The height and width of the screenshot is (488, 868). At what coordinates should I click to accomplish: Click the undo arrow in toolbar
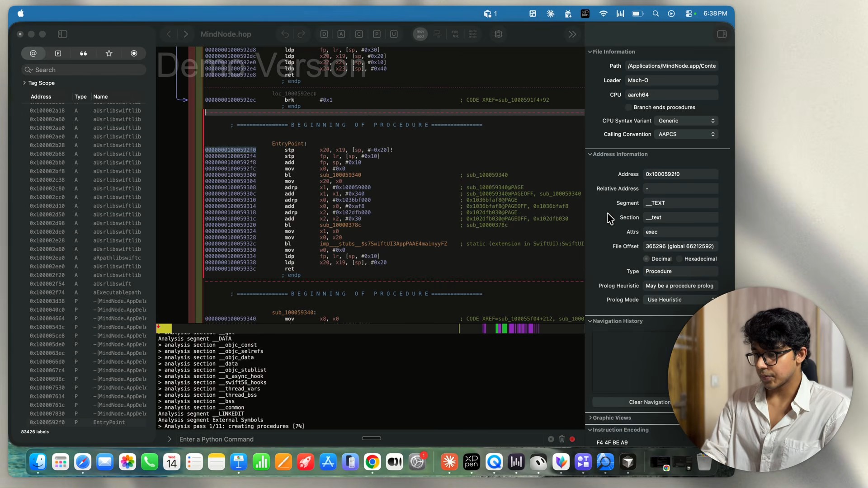click(x=285, y=34)
